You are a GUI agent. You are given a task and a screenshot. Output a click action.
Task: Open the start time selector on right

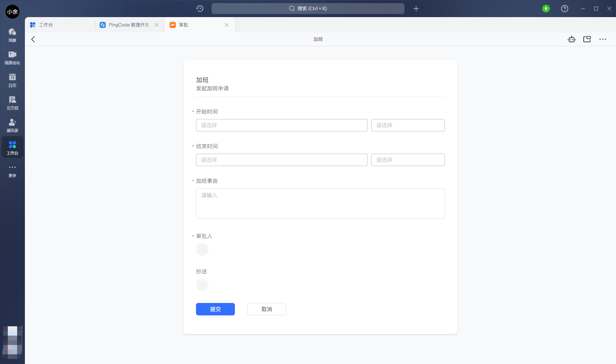(x=408, y=125)
